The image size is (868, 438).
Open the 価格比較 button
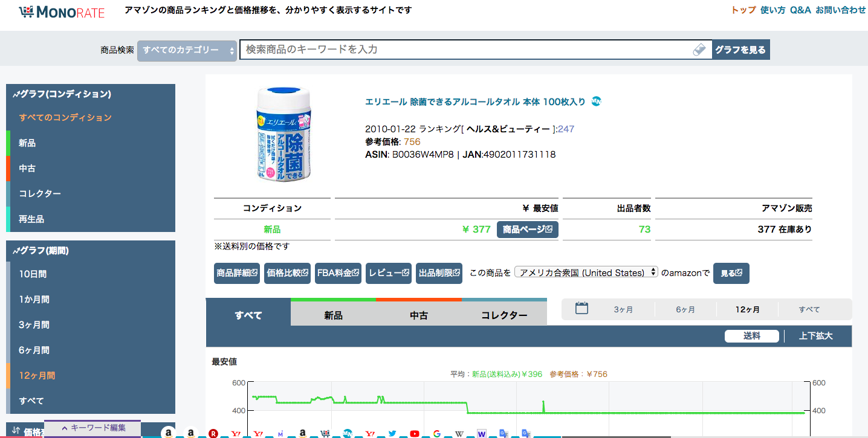(x=288, y=273)
